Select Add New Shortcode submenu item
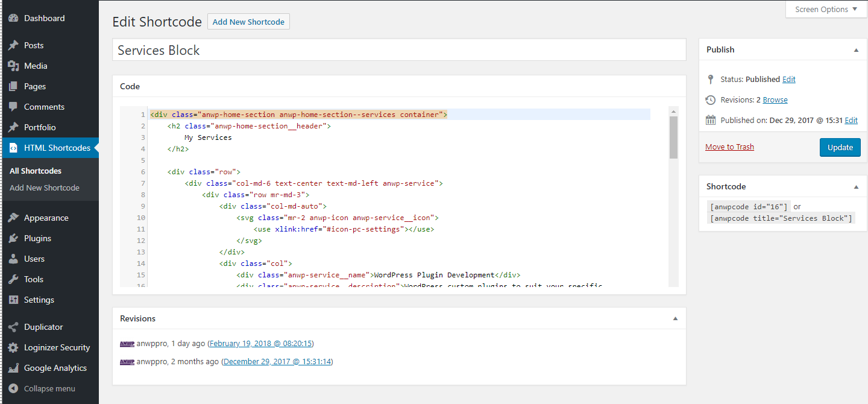Screen dimensions: 868x404 click(45, 188)
